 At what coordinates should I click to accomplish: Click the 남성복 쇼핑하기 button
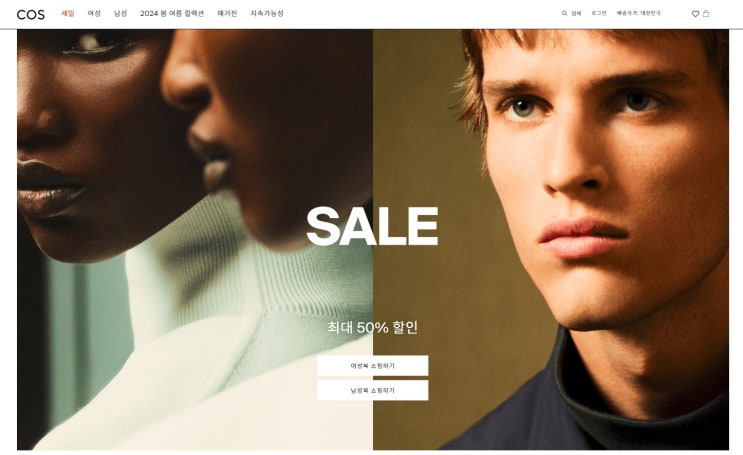(372, 390)
